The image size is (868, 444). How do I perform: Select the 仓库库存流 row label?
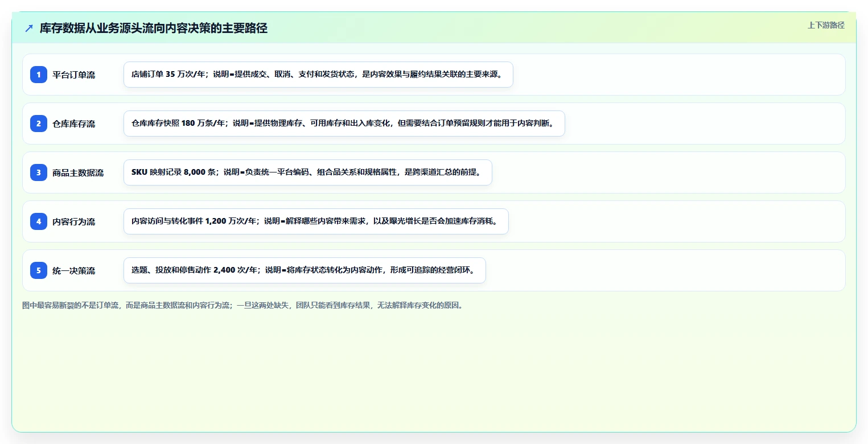point(74,124)
